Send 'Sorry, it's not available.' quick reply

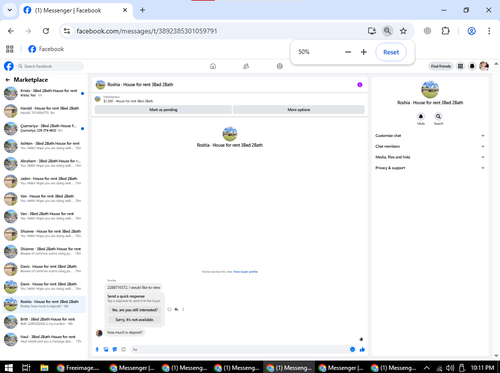click(x=135, y=319)
